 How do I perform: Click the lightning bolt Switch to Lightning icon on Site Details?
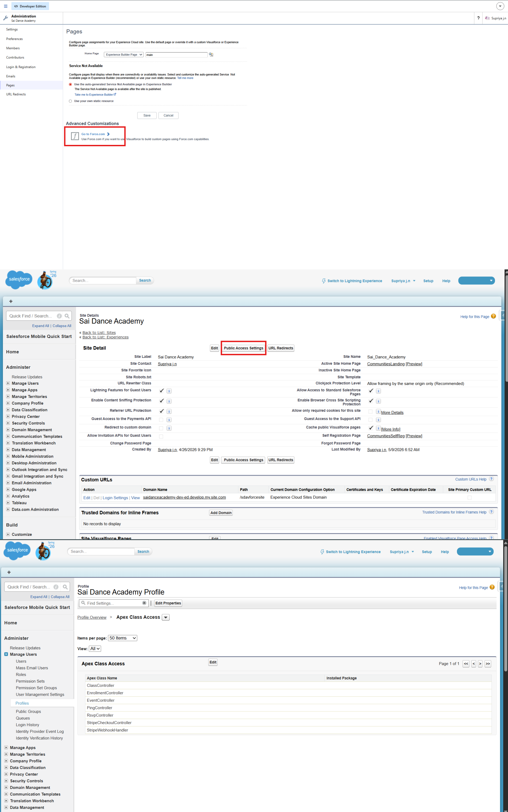click(324, 281)
